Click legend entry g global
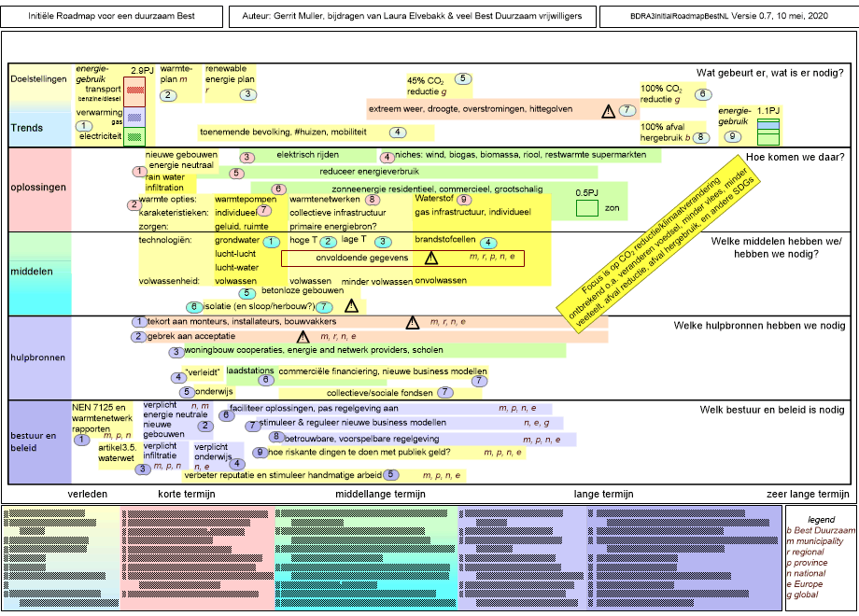 (x=801, y=595)
